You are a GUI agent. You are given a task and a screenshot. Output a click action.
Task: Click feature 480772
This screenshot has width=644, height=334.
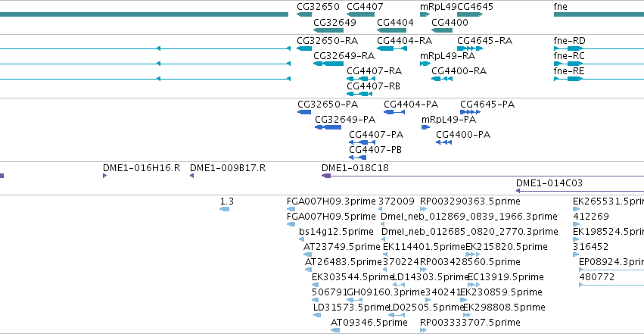611,285
